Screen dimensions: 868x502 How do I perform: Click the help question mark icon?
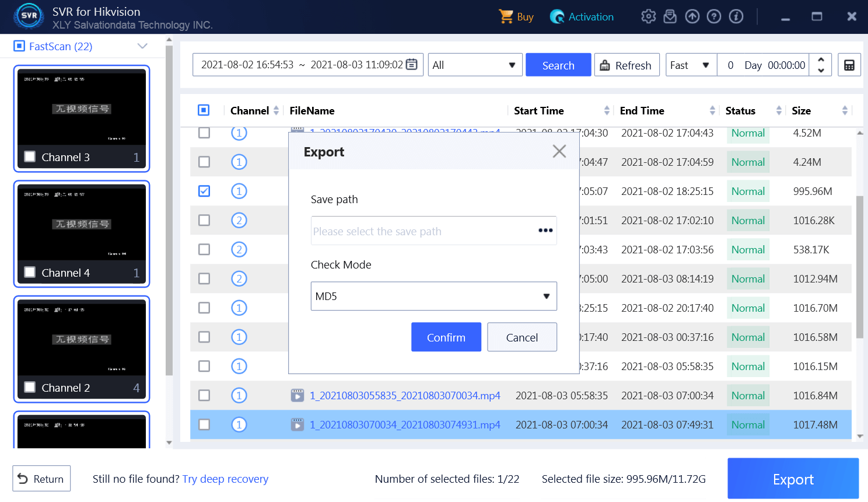click(x=714, y=16)
